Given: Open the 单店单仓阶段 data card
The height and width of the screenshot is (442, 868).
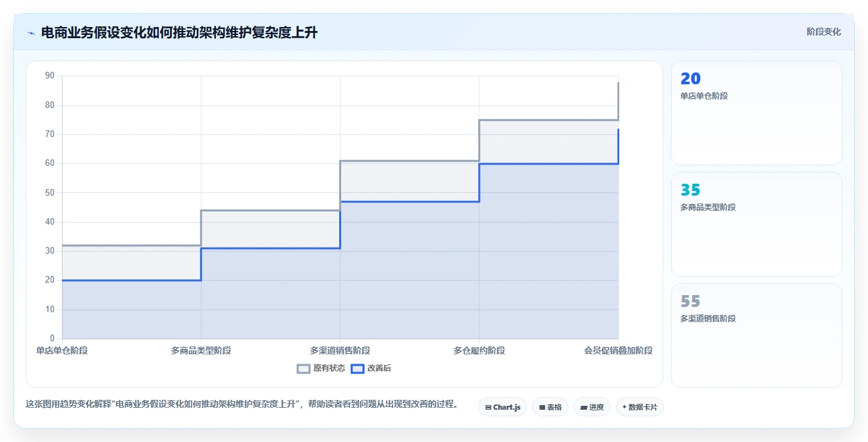Looking at the screenshot, I should point(756,113).
